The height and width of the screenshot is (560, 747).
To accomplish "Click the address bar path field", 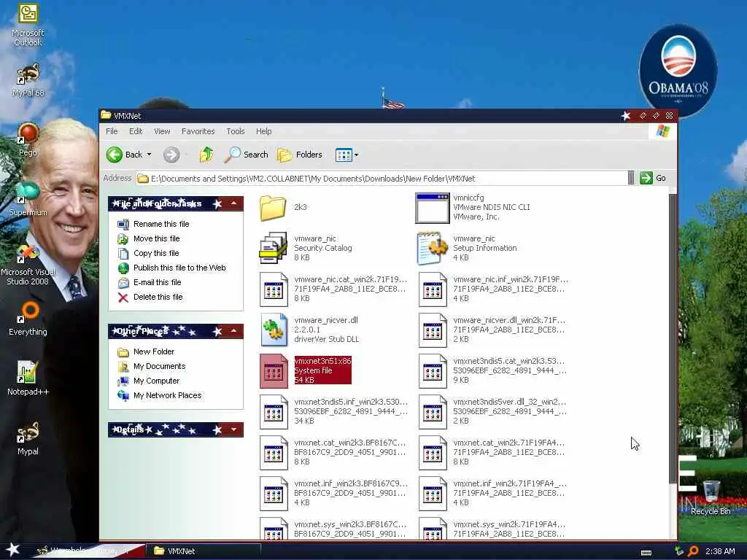I will (381, 179).
